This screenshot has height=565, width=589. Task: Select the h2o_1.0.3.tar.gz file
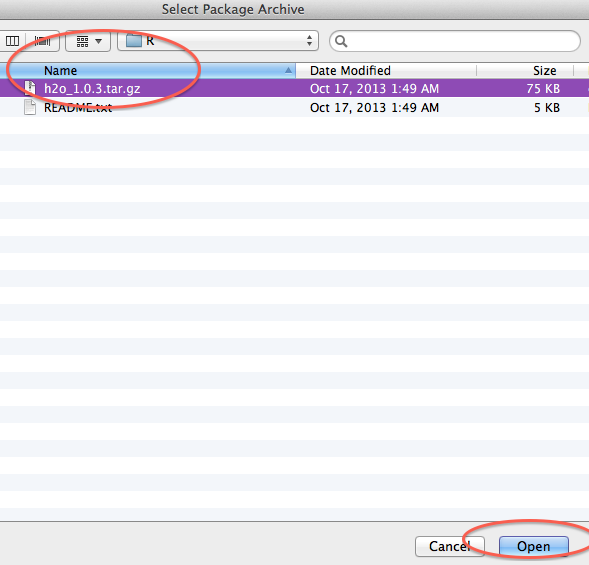tap(294, 88)
